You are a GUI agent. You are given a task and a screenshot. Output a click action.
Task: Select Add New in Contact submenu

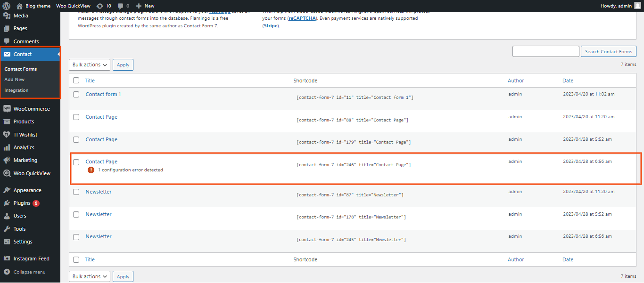tap(15, 80)
